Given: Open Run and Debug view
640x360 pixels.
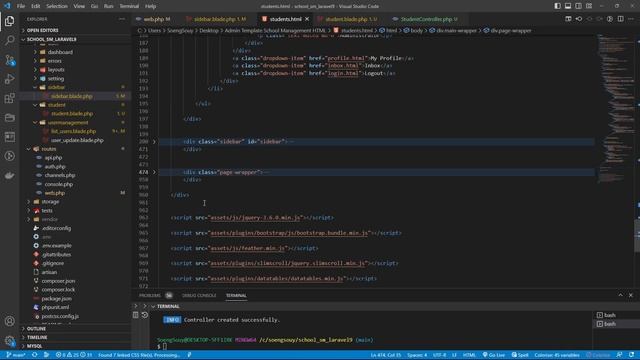Looking at the screenshot, I should [x=9, y=79].
